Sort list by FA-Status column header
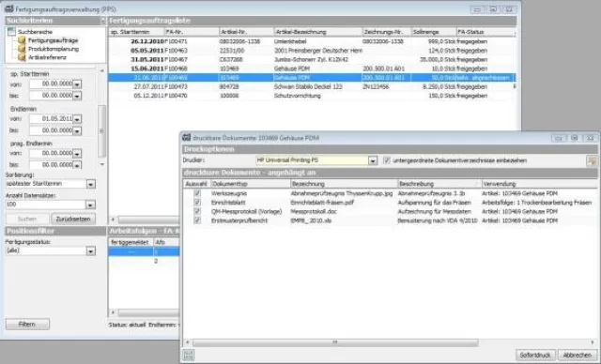Screen dimensions: 601x364 click(485, 32)
